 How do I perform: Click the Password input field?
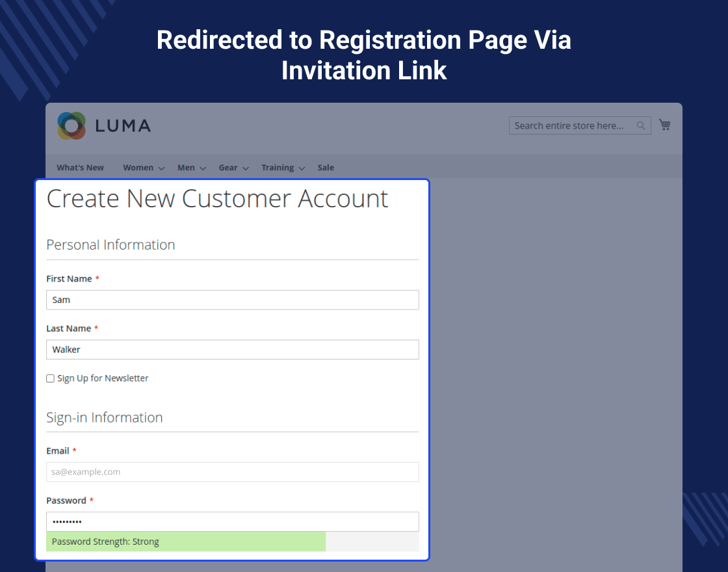click(x=232, y=521)
